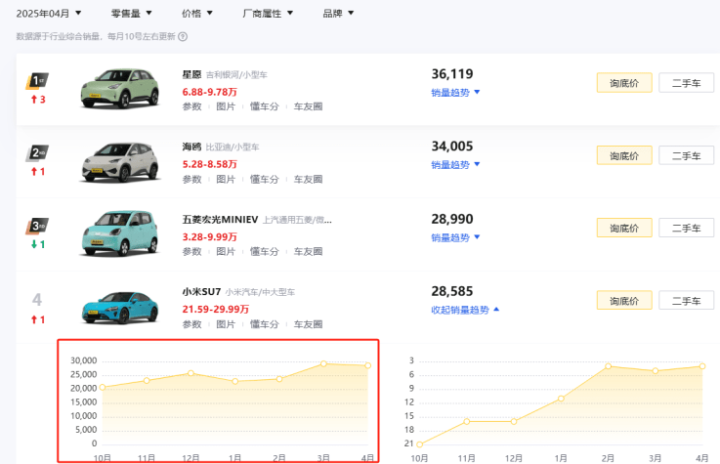Open 懂车分 link for 星愿

click(x=264, y=107)
